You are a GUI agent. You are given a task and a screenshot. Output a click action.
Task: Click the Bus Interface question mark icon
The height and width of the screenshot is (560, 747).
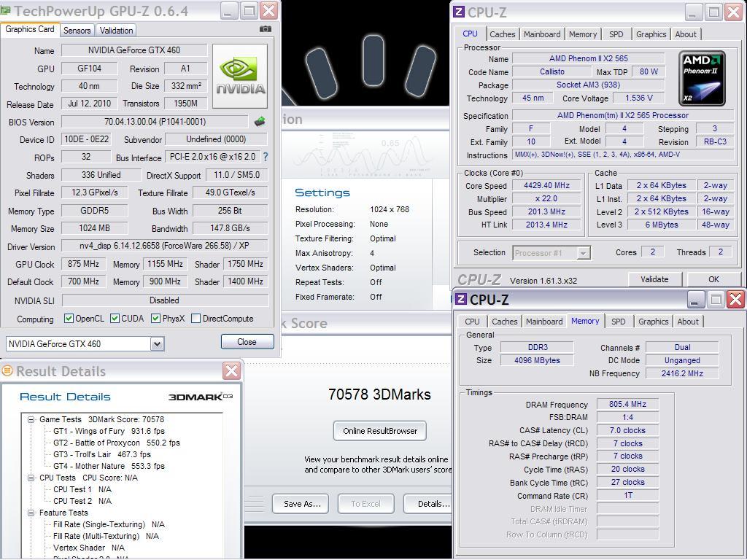[266, 157]
